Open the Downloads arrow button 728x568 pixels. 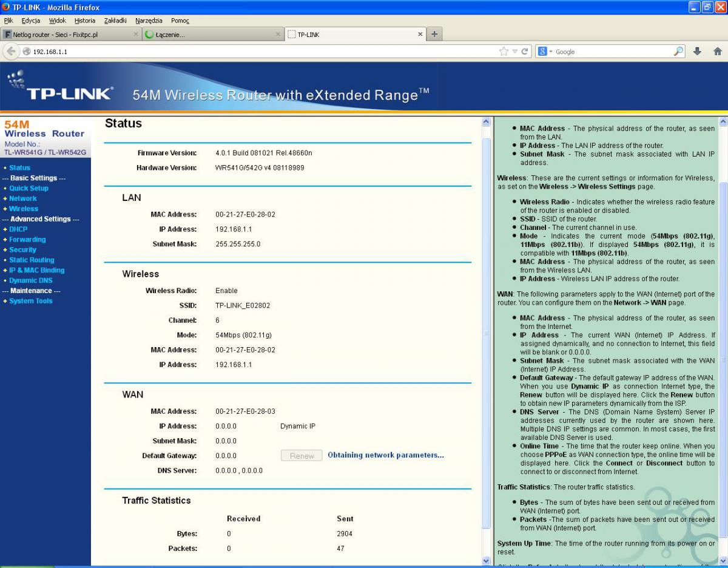click(697, 52)
